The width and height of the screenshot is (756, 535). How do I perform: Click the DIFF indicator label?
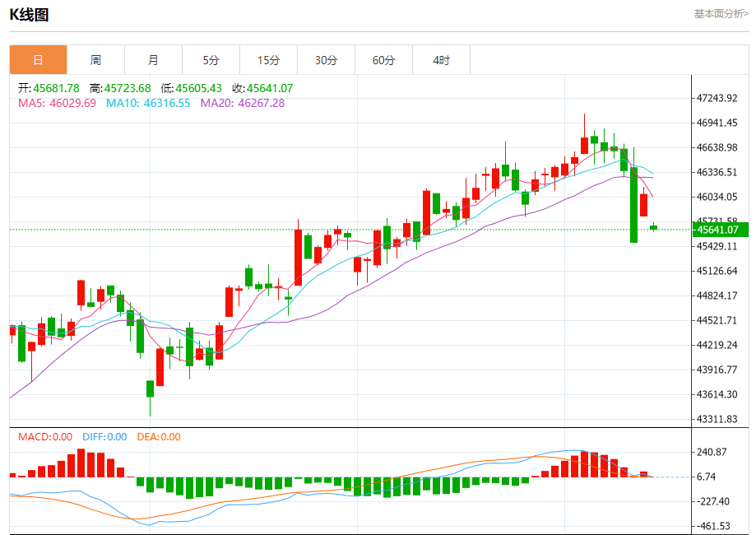pyautogui.click(x=103, y=437)
